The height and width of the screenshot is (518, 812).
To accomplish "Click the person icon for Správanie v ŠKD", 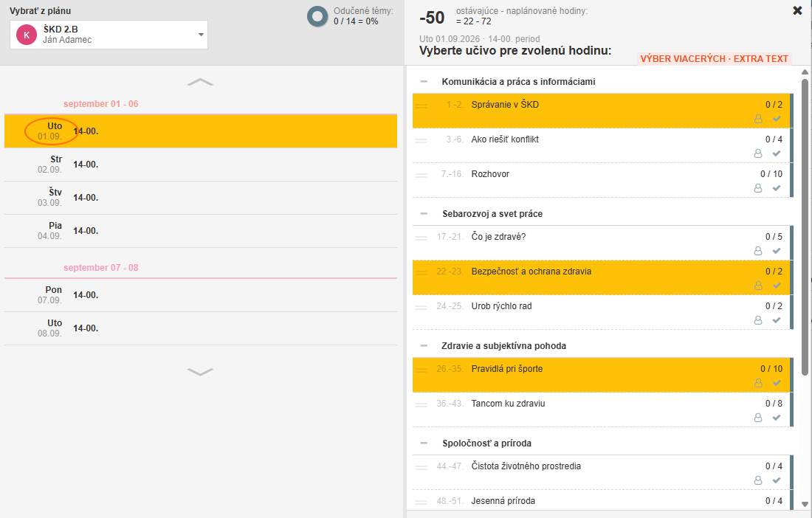I will click(757, 119).
